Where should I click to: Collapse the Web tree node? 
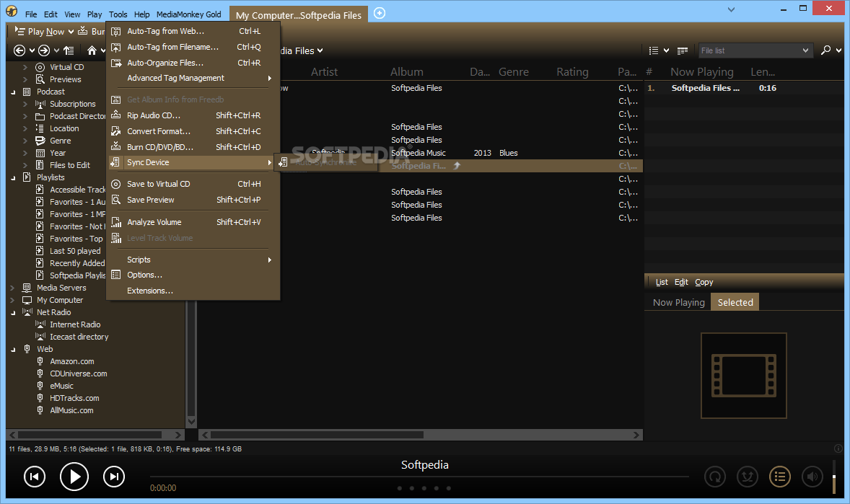(x=13, y=350)
